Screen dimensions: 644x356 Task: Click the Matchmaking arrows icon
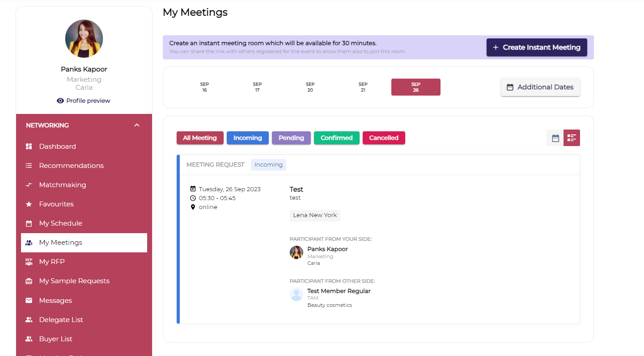(29, 185)
